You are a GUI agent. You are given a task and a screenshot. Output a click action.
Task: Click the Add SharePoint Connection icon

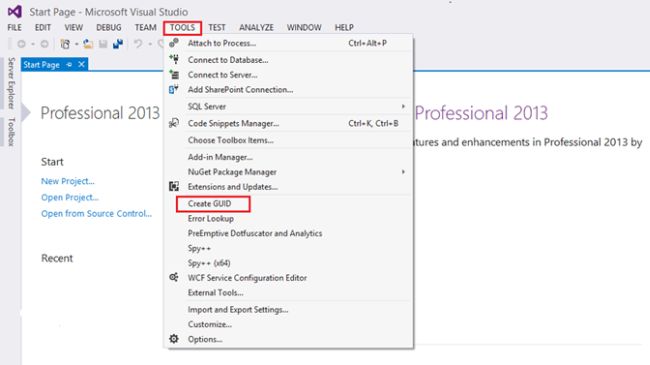pos(174,89)
